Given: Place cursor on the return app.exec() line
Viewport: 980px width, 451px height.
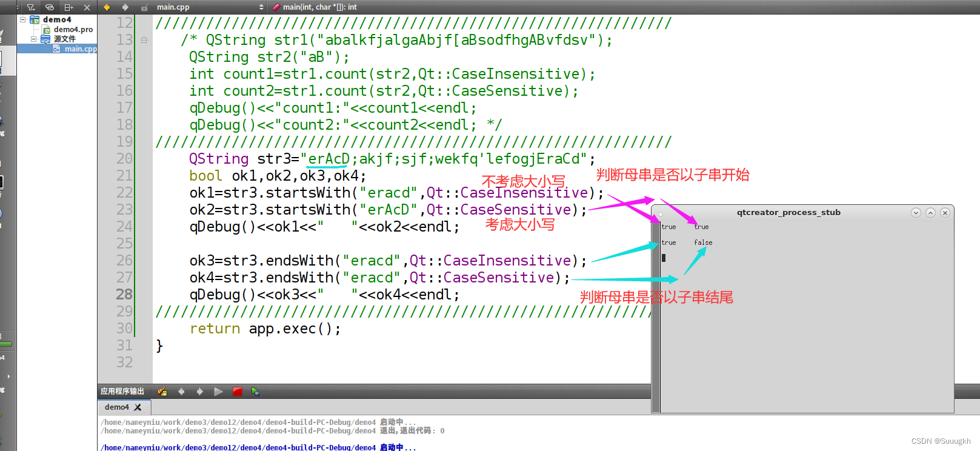Looking at the screenshot, I should coord(265,329).
